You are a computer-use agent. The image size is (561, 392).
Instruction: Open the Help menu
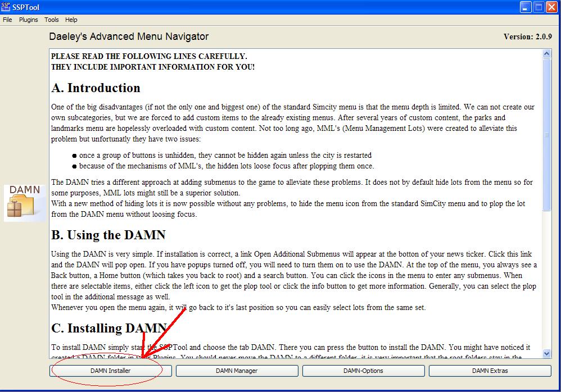pos(71,20)
